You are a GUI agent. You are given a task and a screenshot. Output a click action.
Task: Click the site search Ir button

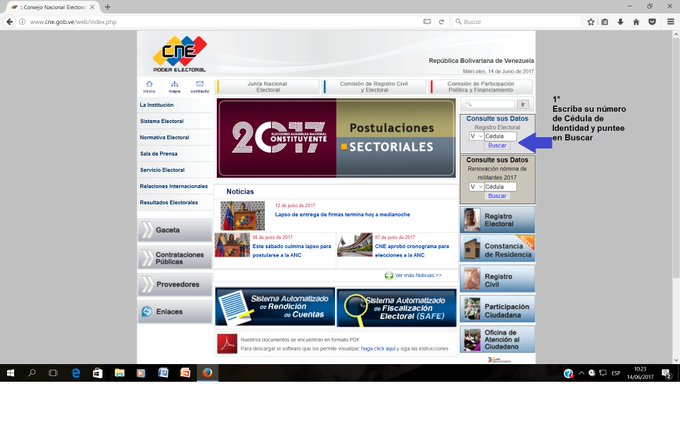(523, 104)
